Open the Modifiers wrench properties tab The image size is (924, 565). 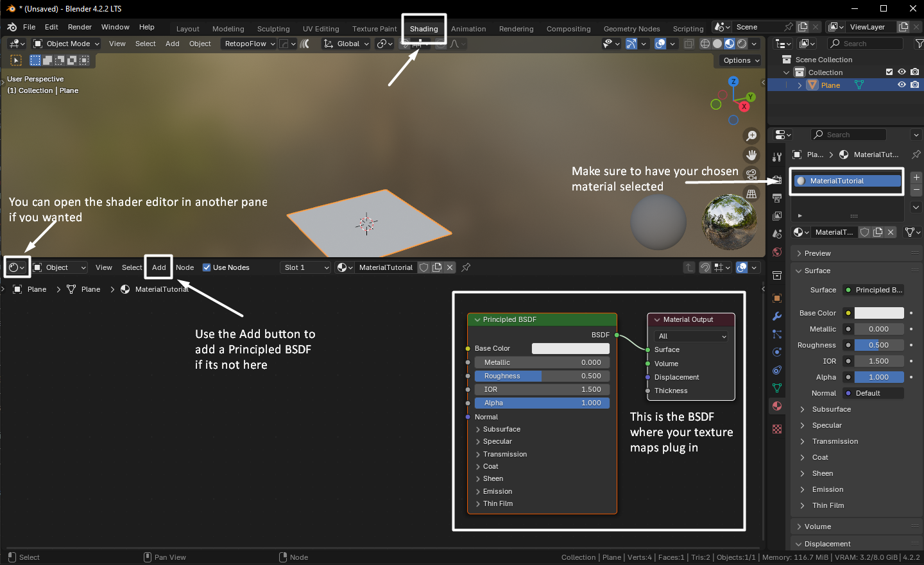click(x=777, y=316)
